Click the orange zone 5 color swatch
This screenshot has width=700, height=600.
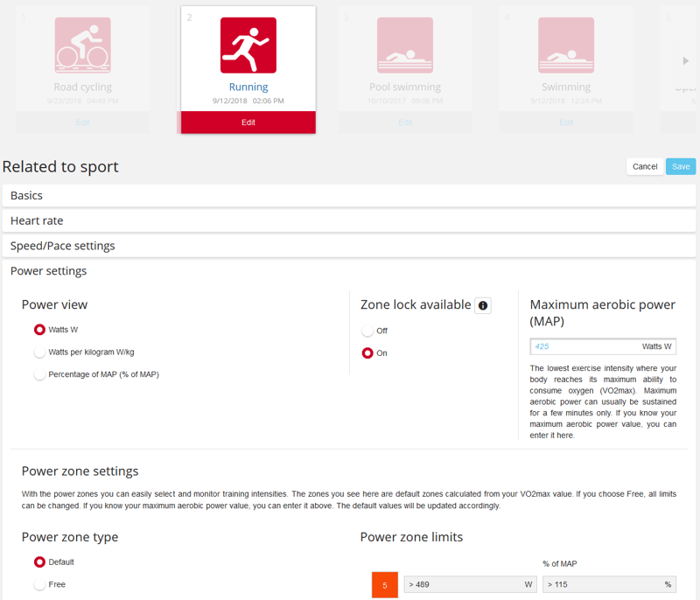(385, 585)
